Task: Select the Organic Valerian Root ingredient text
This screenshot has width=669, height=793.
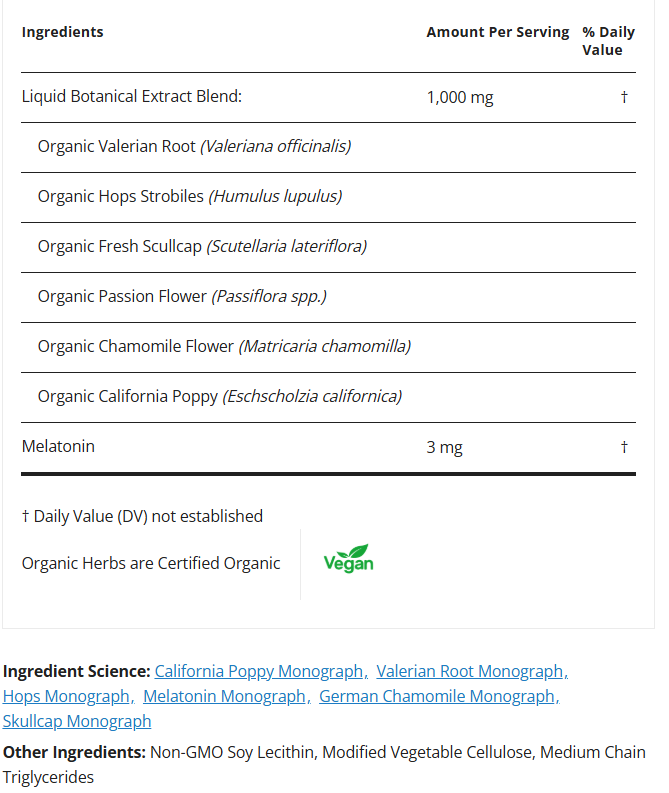Action: coord(194,147)
